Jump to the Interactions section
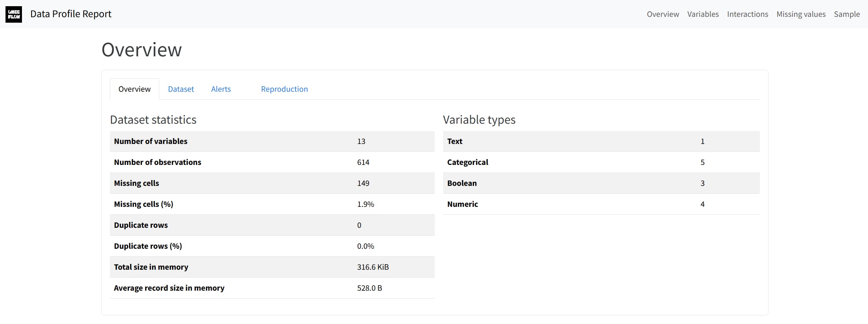 point(748,14)
